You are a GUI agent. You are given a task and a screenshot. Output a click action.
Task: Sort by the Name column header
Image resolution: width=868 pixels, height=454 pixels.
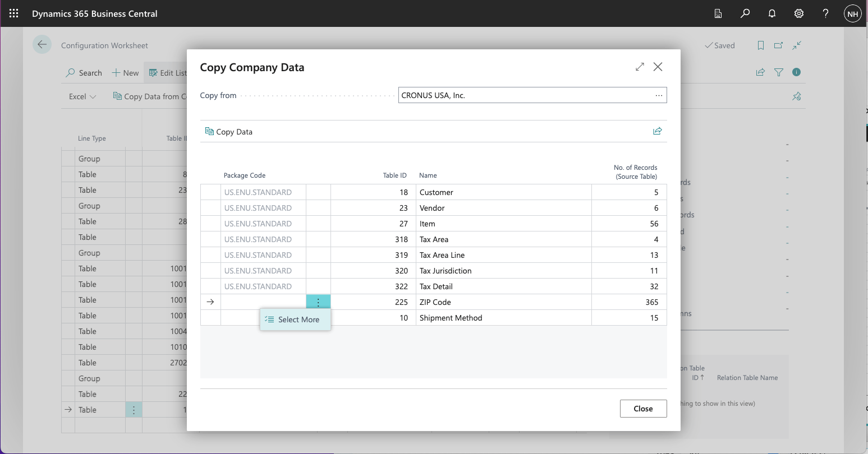pos(428,175)
